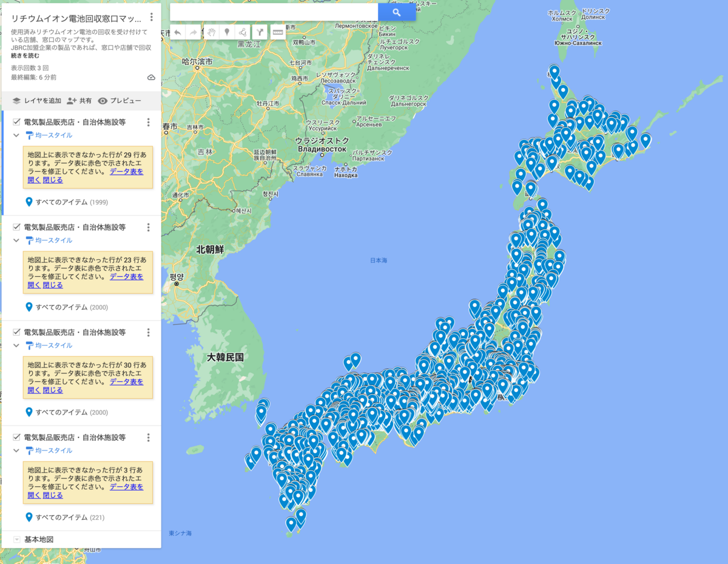Open the プレビュー preview
The height and width of the screenshot is (564, 728).
pyautogui.click(x=120, y=101)
